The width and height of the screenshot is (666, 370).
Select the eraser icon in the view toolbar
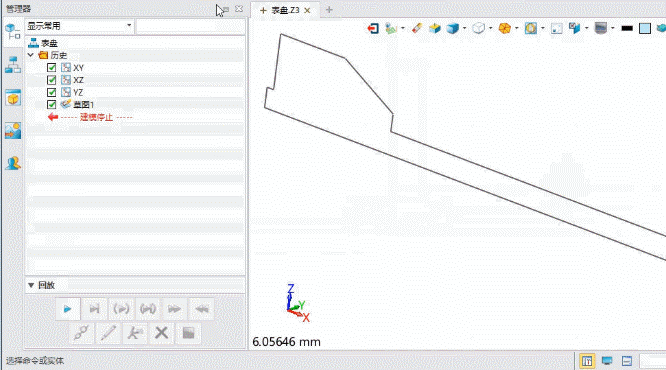(x=417, y=28)
